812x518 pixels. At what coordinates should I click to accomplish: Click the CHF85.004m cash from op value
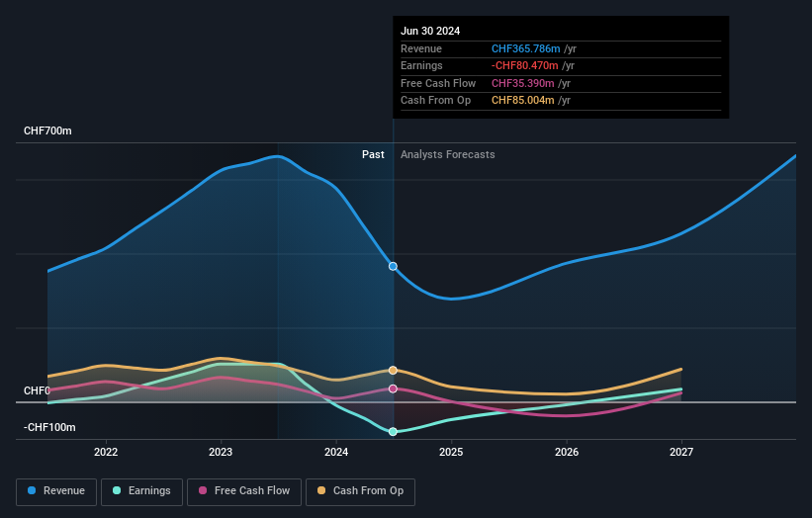click(x=522, y=101)
